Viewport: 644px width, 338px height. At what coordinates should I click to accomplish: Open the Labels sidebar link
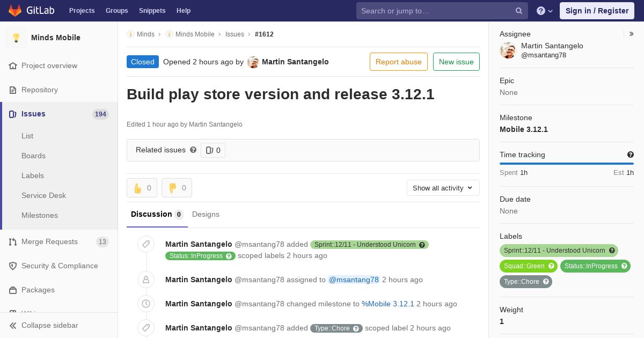33,175
